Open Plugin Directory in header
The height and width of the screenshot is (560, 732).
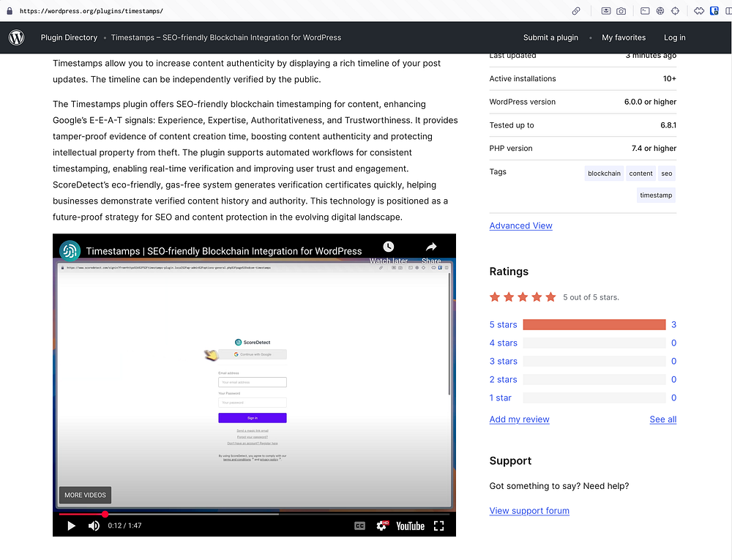(69, 37)
